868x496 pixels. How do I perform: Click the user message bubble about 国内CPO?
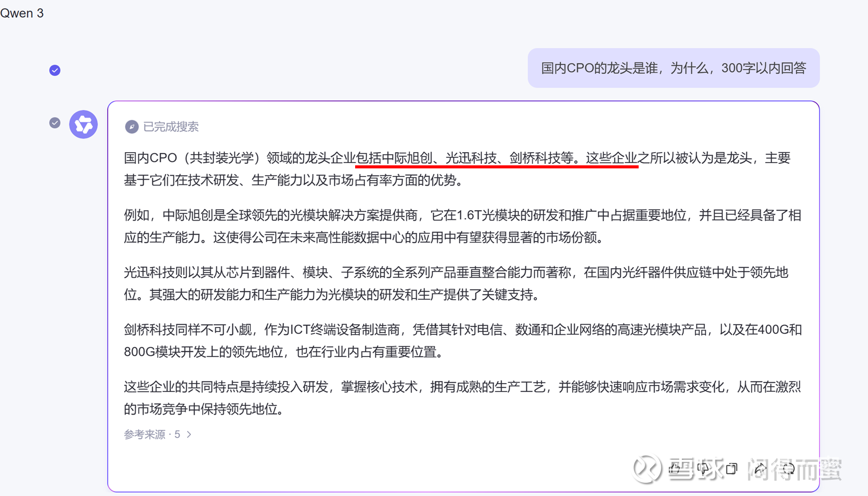click(x=674, y=68)
